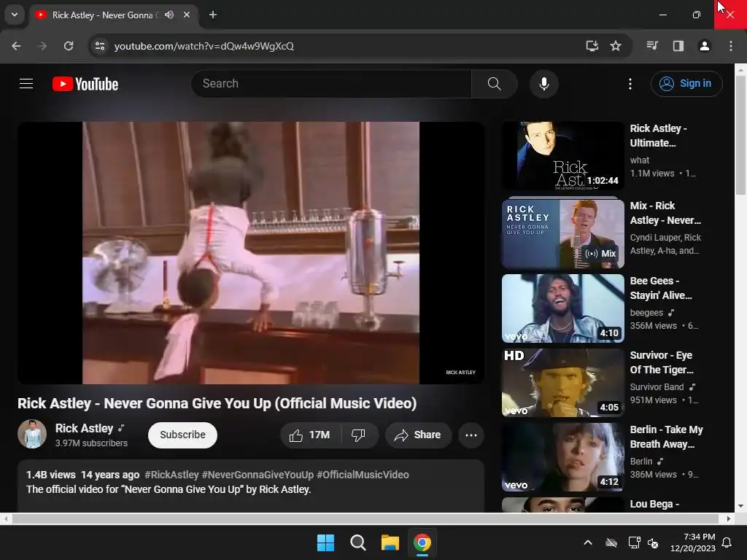Click Survivor Band channel name
This screenshot has width=747, height=560.
657,387
